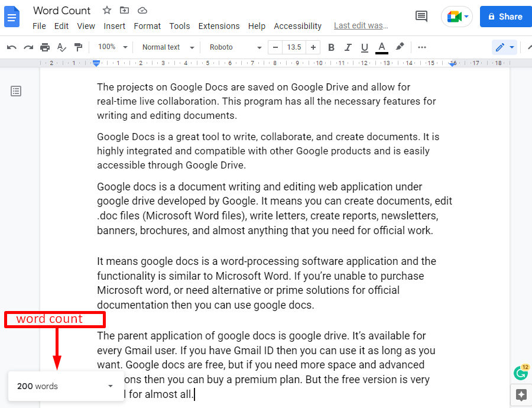Viewport: 532px width, 408px height.
Task: Star the Word Count document
Action: point(107,11)
